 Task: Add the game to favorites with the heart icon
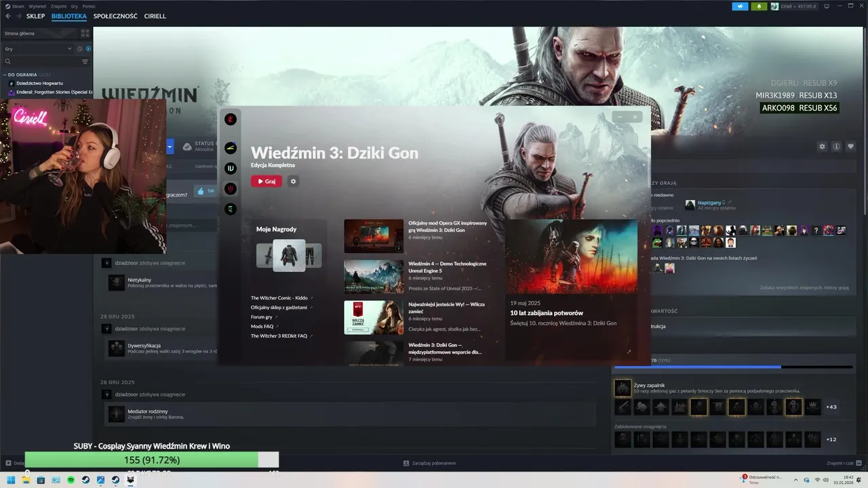[x=850, y=146]
